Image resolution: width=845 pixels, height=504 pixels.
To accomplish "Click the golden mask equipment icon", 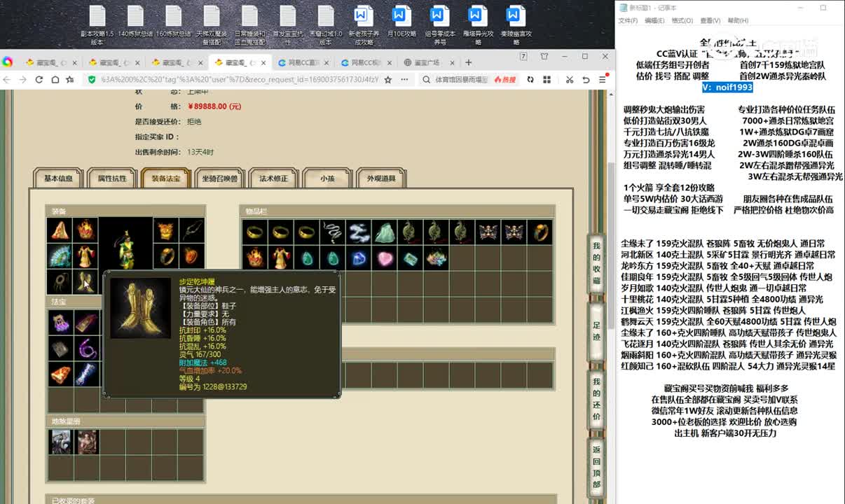I will pyautogui.click(x=165, y=230).
